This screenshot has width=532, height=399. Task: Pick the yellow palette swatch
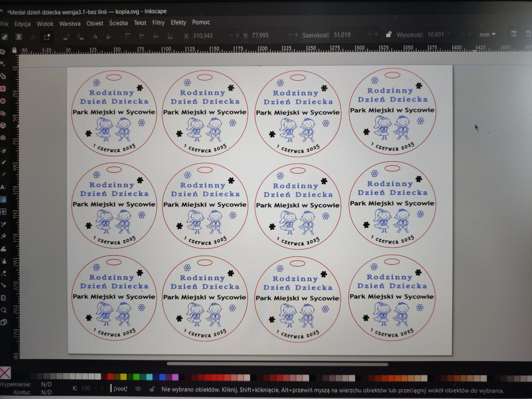[x=123, y=377]
